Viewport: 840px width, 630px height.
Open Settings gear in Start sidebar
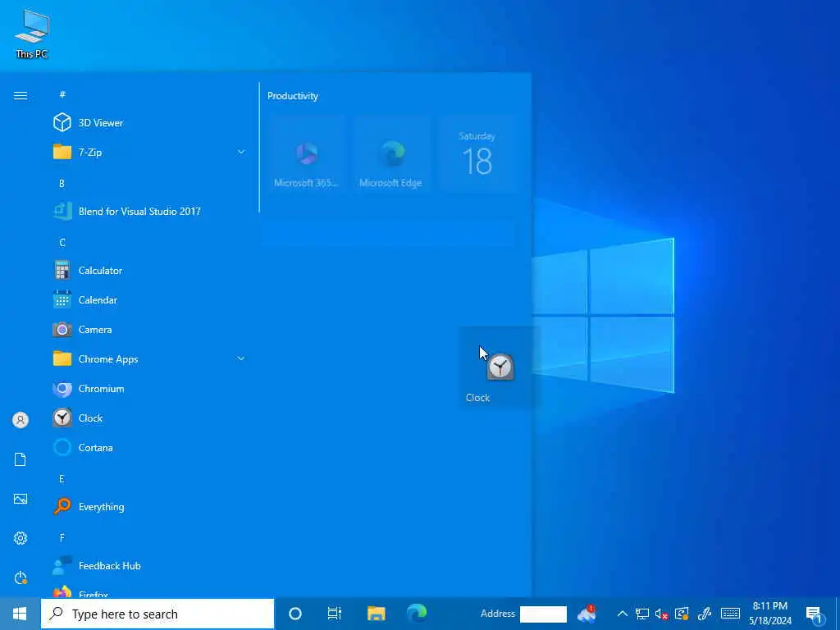(x=21, y=538)
